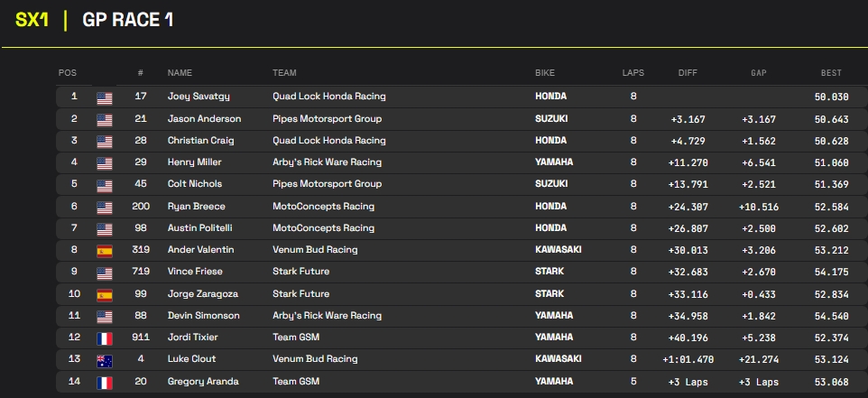
Task: Open rider Christian Craig's name link
Action: click(200, 141)
